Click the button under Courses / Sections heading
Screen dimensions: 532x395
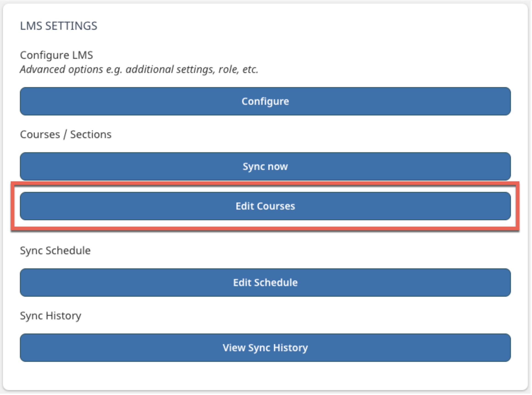[265, 166]
